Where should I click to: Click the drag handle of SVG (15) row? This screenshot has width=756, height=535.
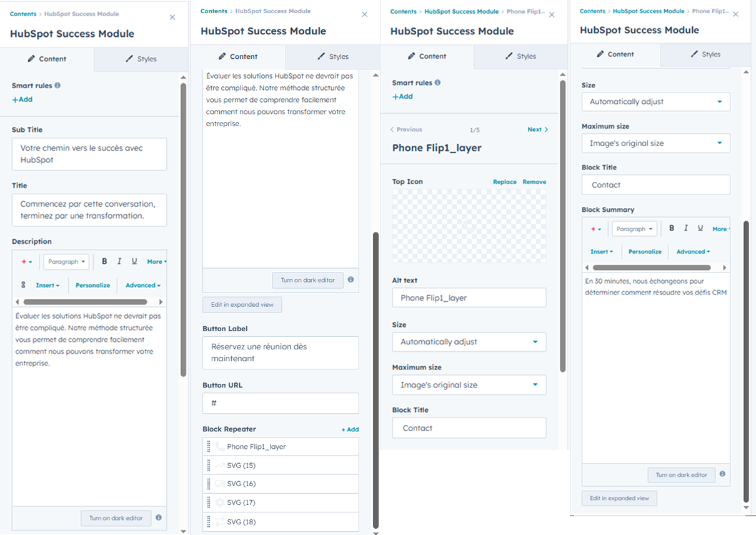(x=209, y=466)
